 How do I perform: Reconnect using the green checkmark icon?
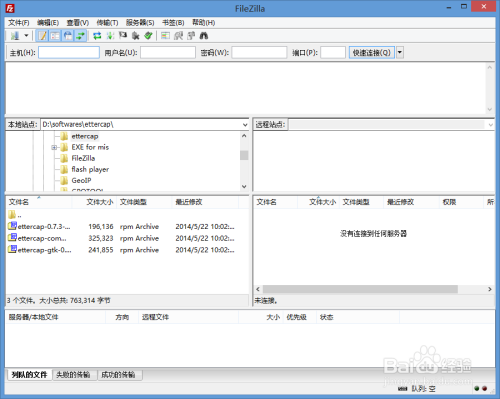(x=148, y=36)
